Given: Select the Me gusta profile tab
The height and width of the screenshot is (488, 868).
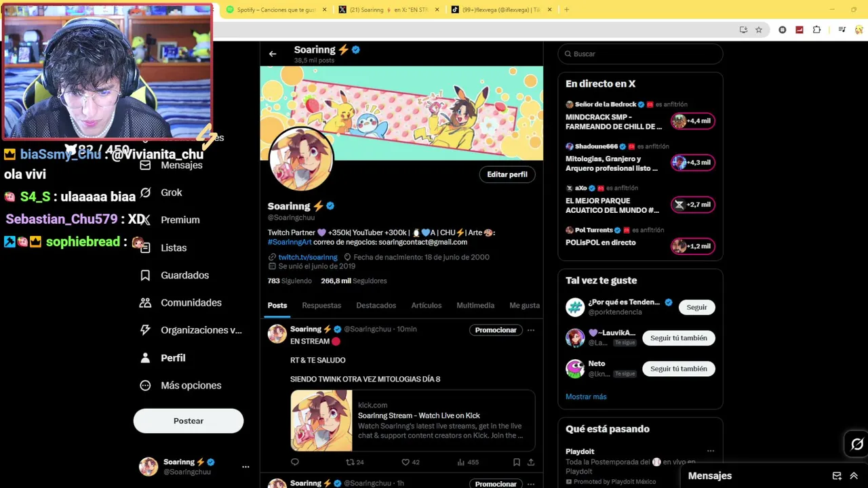Looking at the screenshot, I should (x=524, y=306).
